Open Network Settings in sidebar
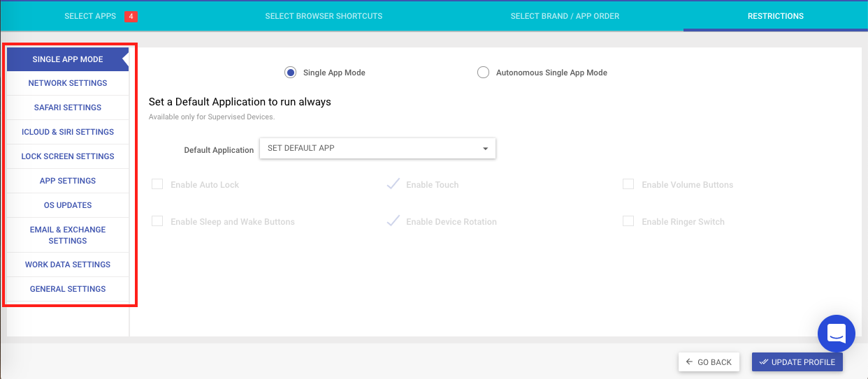868x379 pixels. click(x=68, y=83)
